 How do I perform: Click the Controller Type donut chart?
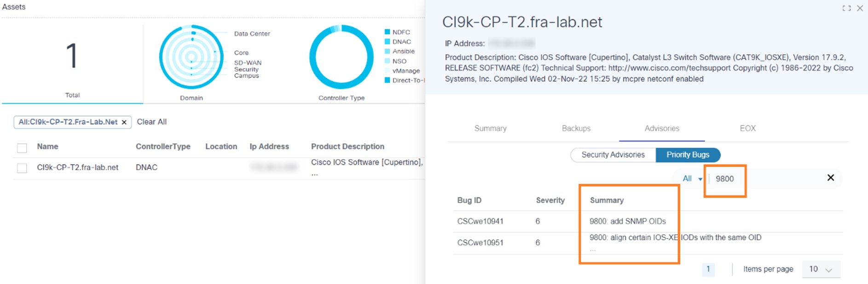coord(341,57)
